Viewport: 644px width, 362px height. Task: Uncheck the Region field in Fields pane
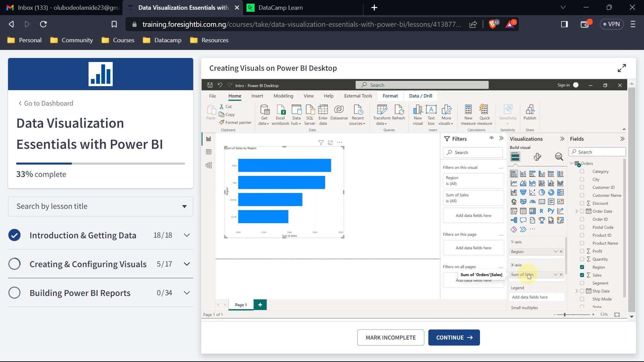point(582,267)
